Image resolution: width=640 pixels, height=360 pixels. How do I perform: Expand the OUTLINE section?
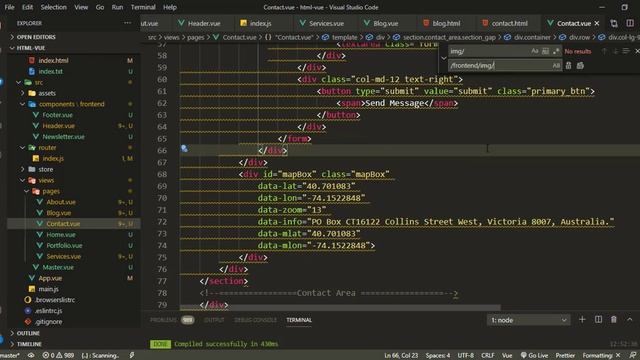28,333
